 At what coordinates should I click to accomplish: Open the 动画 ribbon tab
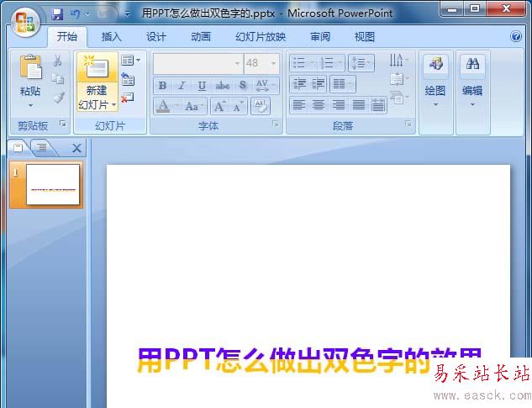click(x=201, y=36)
